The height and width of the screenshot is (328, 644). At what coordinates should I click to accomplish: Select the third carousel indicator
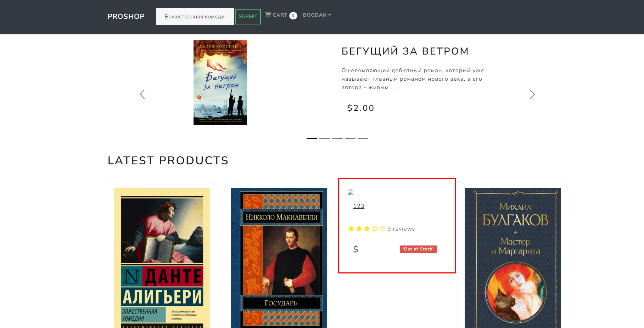[337, 138]
